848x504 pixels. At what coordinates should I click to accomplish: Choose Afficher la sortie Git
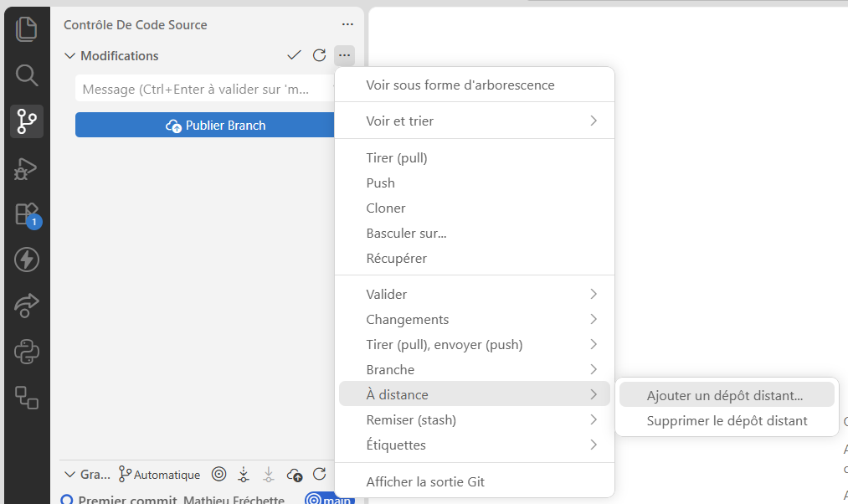click(475, 482)
